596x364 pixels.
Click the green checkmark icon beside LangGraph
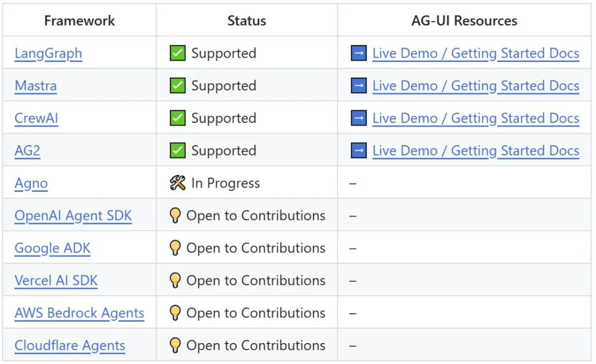point(178,53)
